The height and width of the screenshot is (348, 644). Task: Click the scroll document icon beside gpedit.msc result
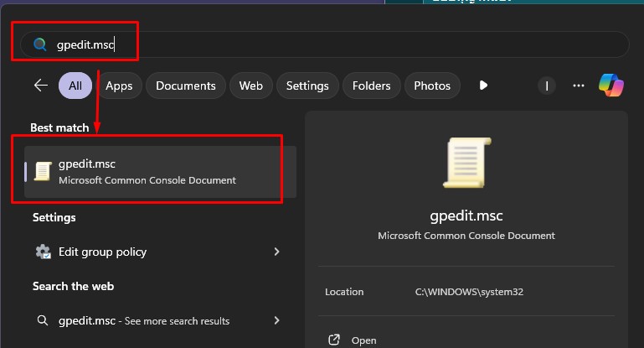pos(43,172)
